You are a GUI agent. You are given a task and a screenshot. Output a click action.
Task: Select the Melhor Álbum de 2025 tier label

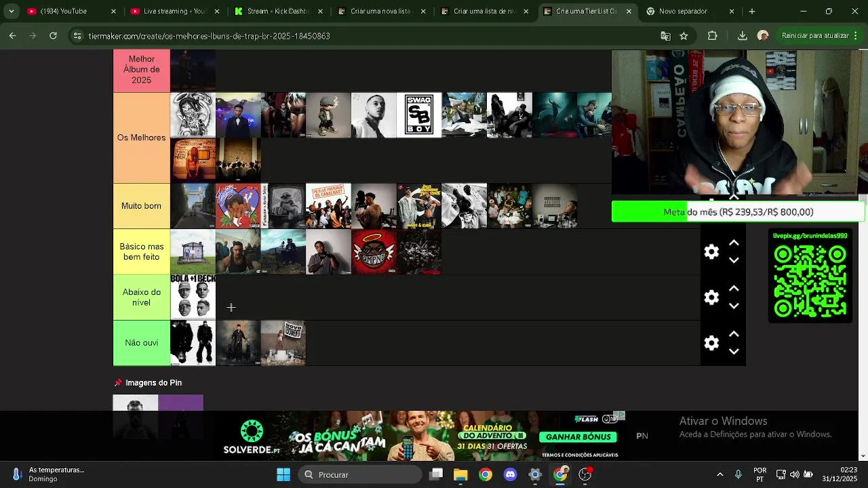click(142, 70)
